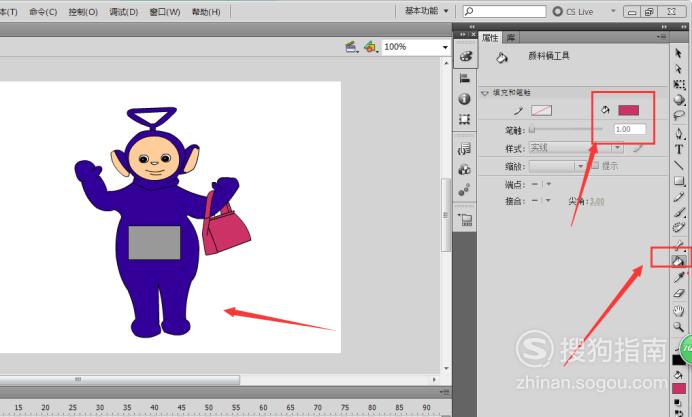Screen dimensions: 692x417
Task: Open the collapsed Transform panel icon
Action: coord(464,119)
